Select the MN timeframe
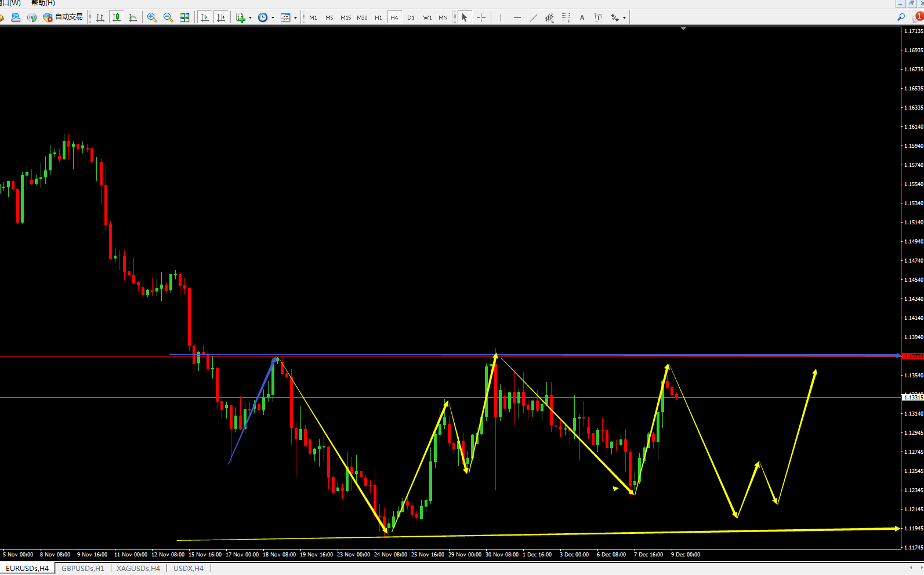This screenshot has height=575, width=924. pos(443,17)
